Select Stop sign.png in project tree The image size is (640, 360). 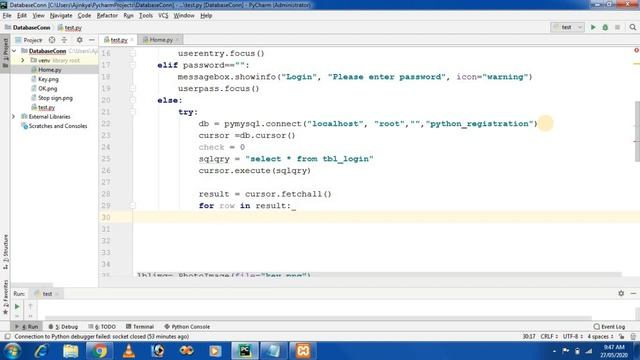(55, 98)
